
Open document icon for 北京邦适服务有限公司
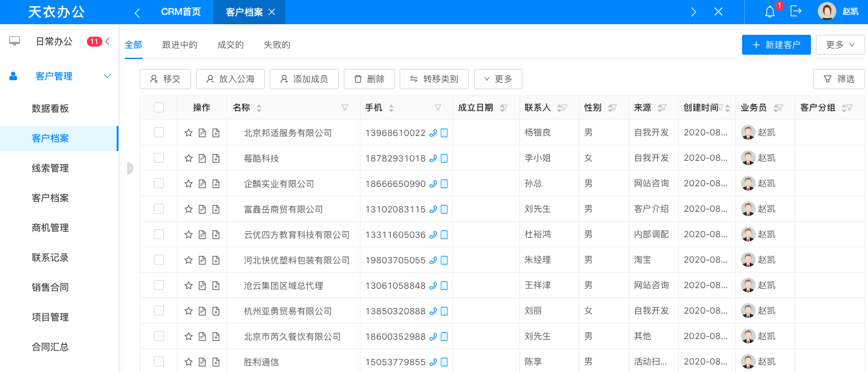click(202, 132)
